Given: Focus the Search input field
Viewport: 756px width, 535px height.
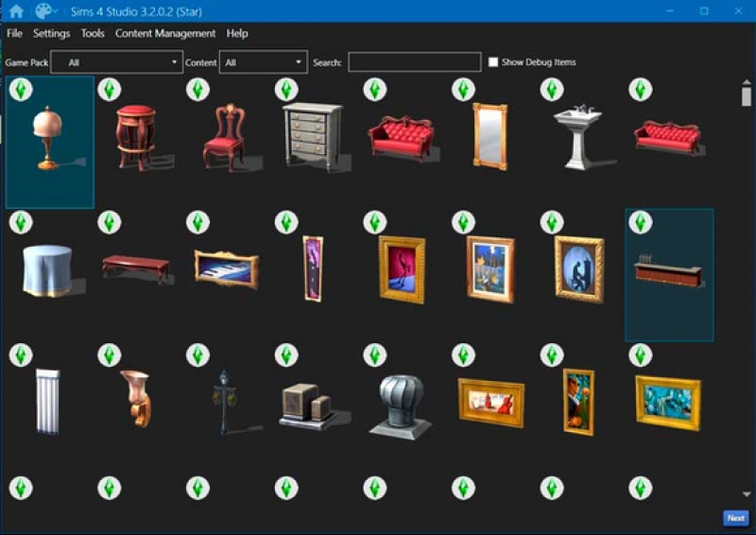Looking at the screenshot, I should tap(415, 62).
